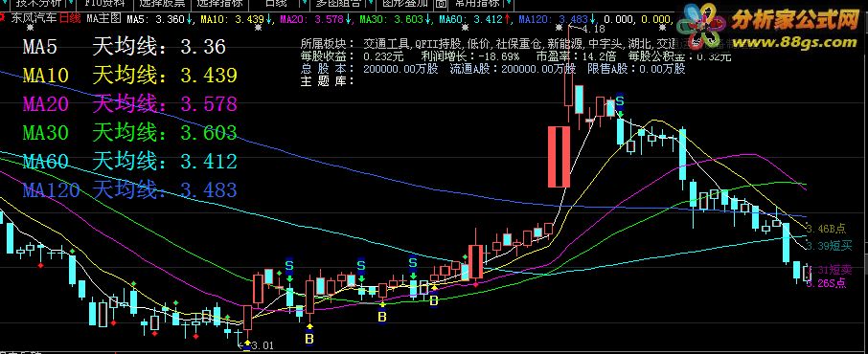Click the red 日线 label in header
The width and height of the screenshot is (868, 354).
[69, 18]
